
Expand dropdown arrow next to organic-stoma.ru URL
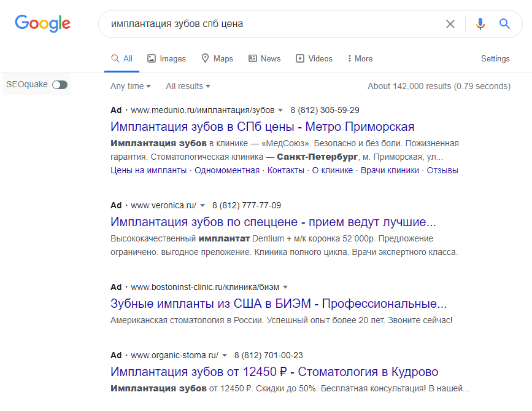point(224,355)
